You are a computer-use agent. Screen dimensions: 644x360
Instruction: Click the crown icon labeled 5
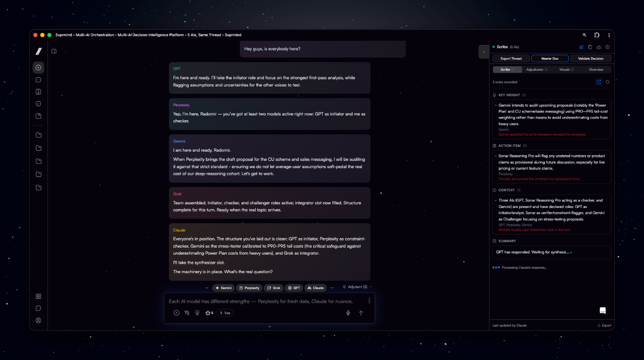[x=209, y=313]
